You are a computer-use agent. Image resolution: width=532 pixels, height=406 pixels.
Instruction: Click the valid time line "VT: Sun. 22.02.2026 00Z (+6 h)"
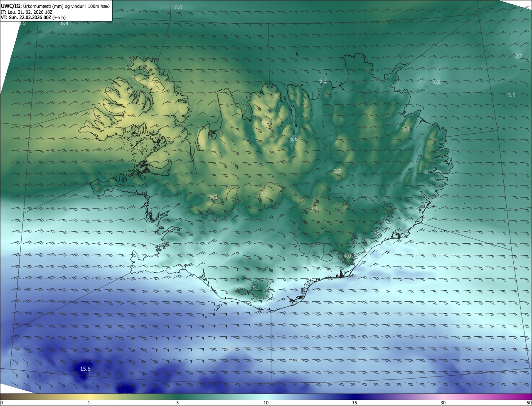[x=33, y=17]
